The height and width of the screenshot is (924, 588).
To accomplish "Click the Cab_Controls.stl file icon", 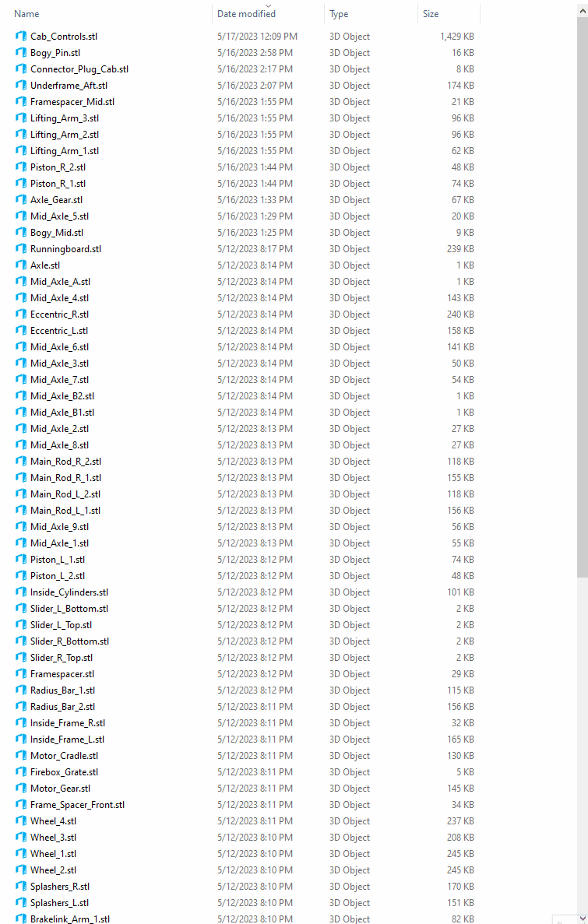I will click(21, 36).
